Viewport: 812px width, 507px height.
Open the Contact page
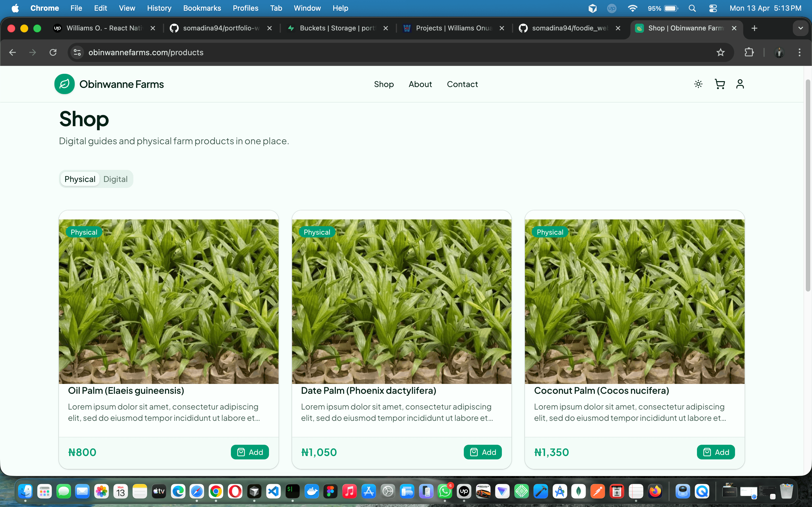(462, 84)
